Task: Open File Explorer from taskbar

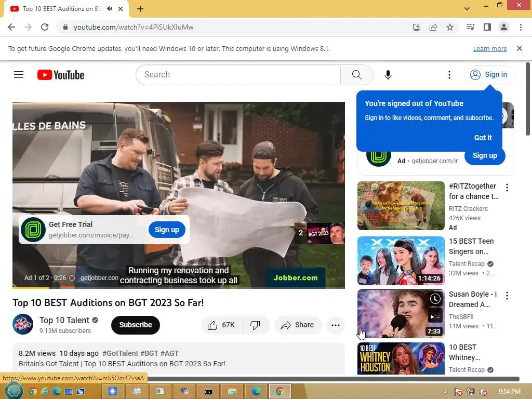Action: click(x=232, y=392)
